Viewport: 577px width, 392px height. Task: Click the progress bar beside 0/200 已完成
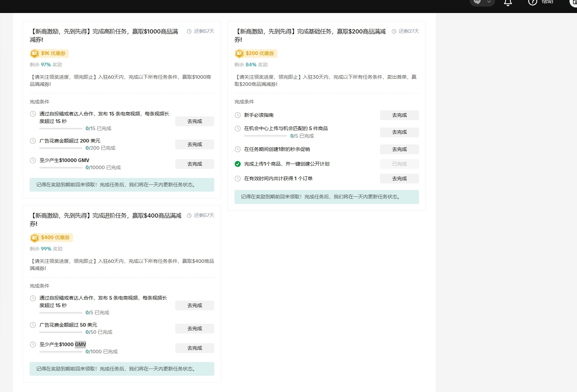(61, 148)
